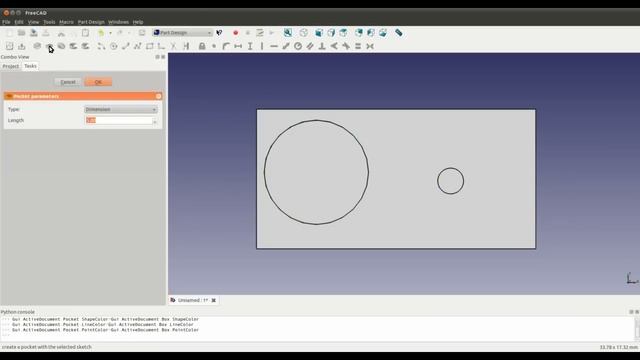This screenshot has height=360, width=640.
Task: Click the Open document folder icon
Action: [21, 33]
